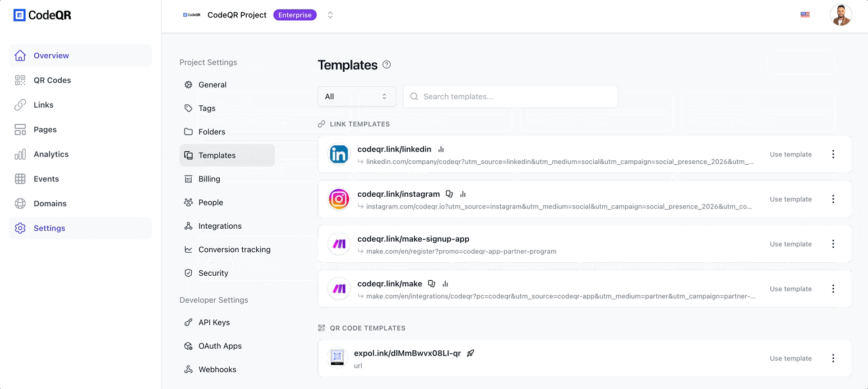Open Billing settings

point(227,179)
